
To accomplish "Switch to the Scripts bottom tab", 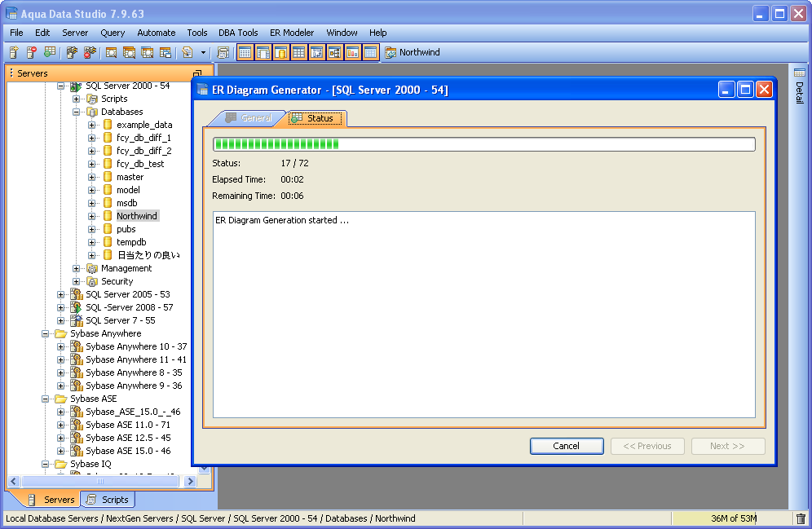I will pos(108,500).
